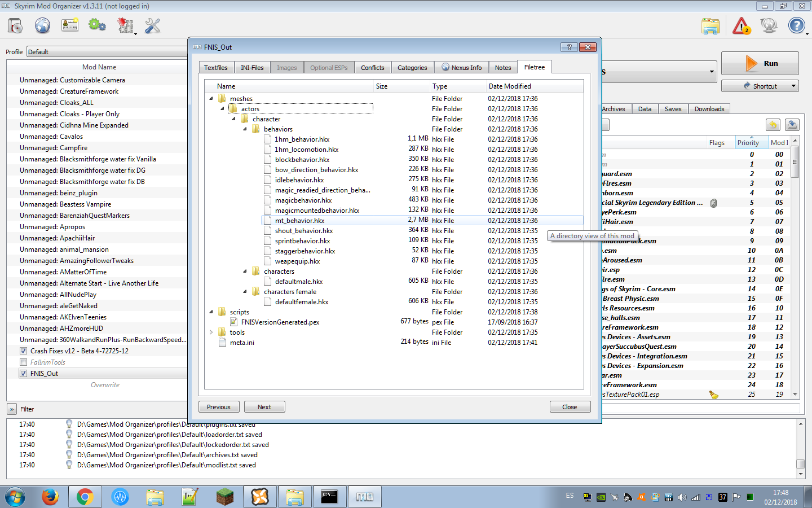Switch to the Textfiles tab
The height and width of the screenshot is (508, 812).
coord(216,68)
